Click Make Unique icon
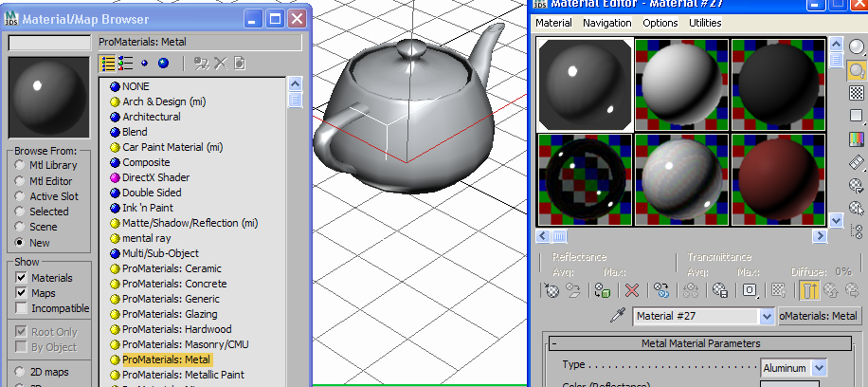Screen dimensions: 868x387 coord(691,290)
